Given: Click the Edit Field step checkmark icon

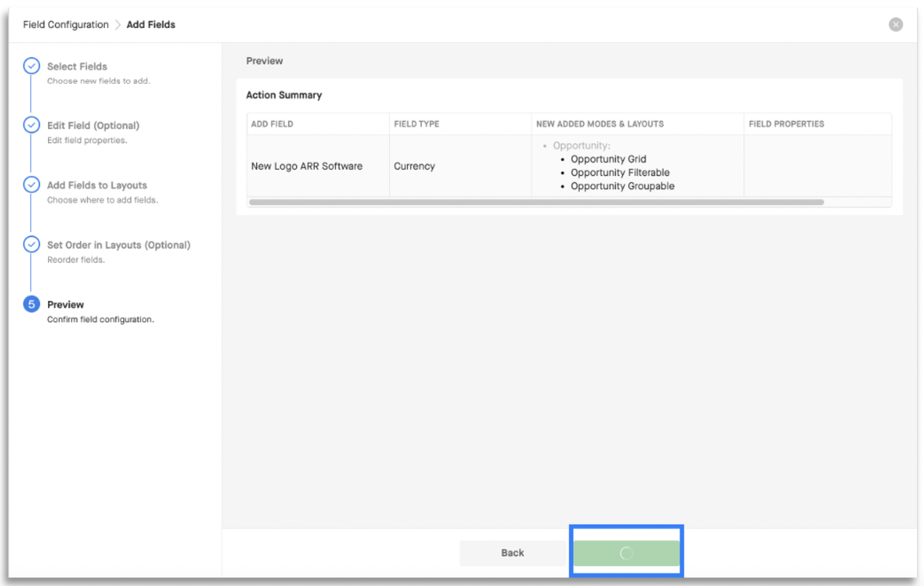Looking at the screenshot, I should point(31,125).
